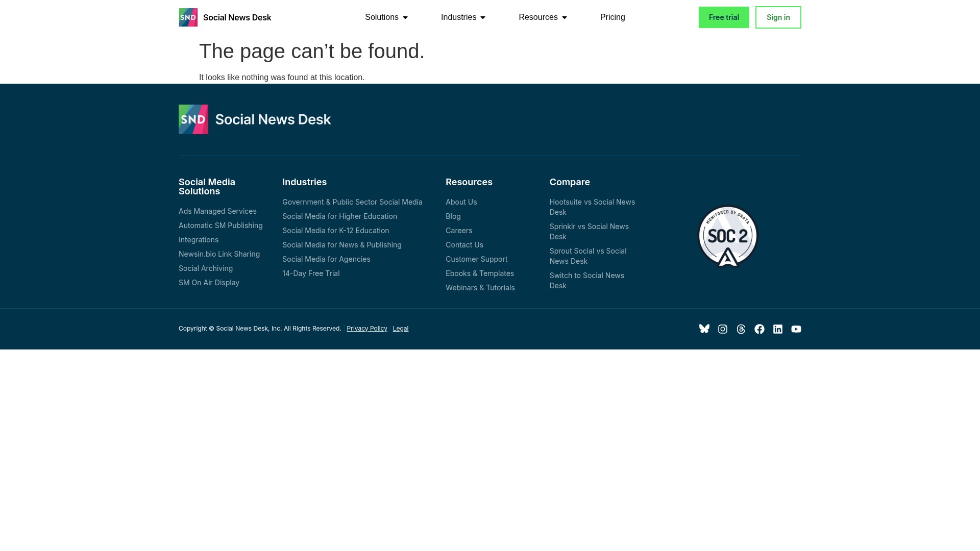Click the Compare heading
The width and height of the screenshot is (980, 551).
point(570,182)
